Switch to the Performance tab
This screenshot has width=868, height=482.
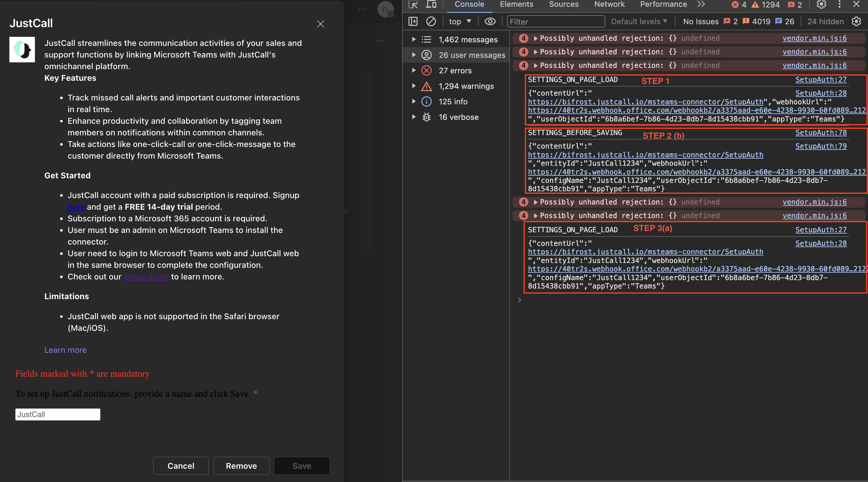coord(663,5)
